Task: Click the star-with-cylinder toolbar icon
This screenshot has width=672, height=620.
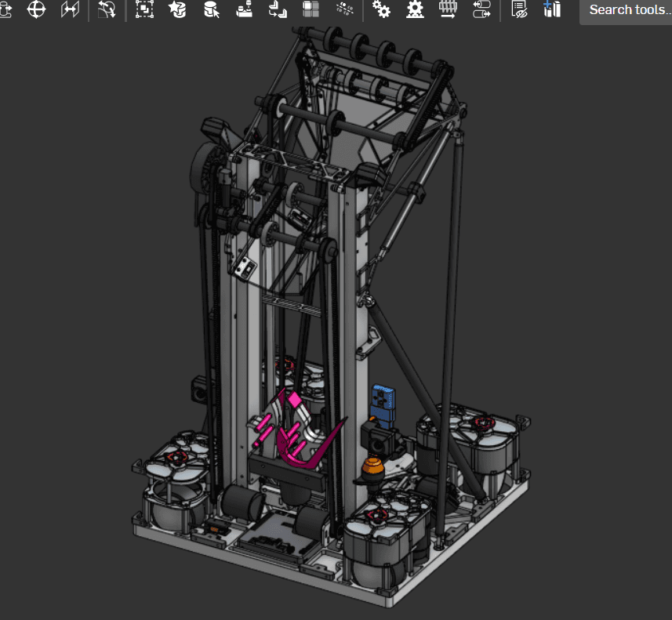Action: (177, 9)
